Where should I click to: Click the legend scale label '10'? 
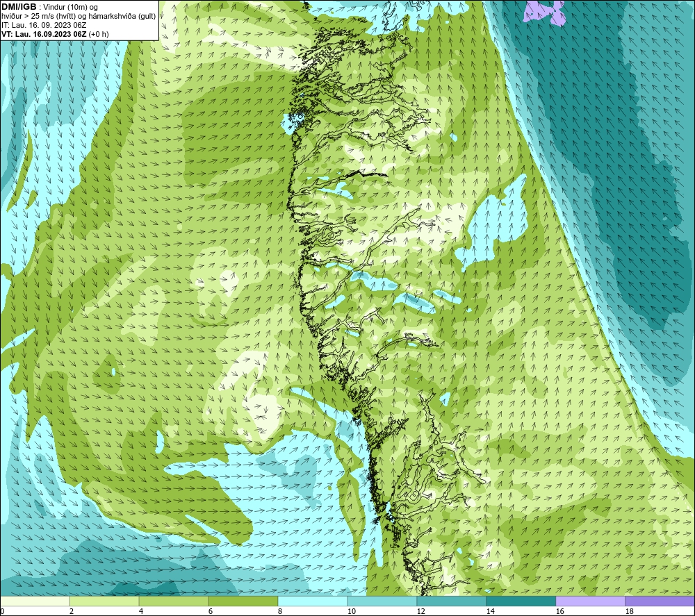(351, 612)
